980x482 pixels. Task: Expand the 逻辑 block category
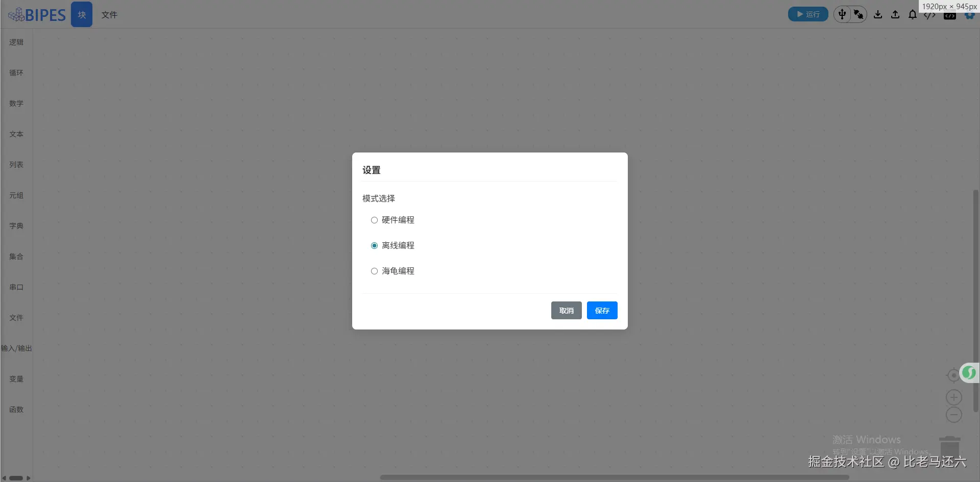16,42
